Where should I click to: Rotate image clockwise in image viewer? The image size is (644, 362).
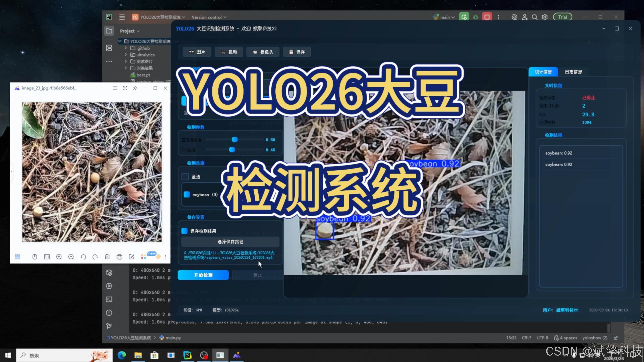(95, 257)
